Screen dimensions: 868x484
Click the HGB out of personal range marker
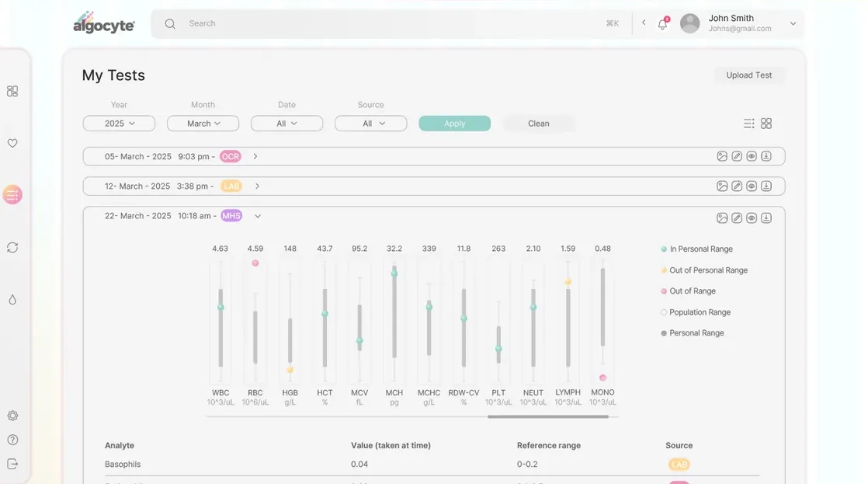[x=290, y=370]
